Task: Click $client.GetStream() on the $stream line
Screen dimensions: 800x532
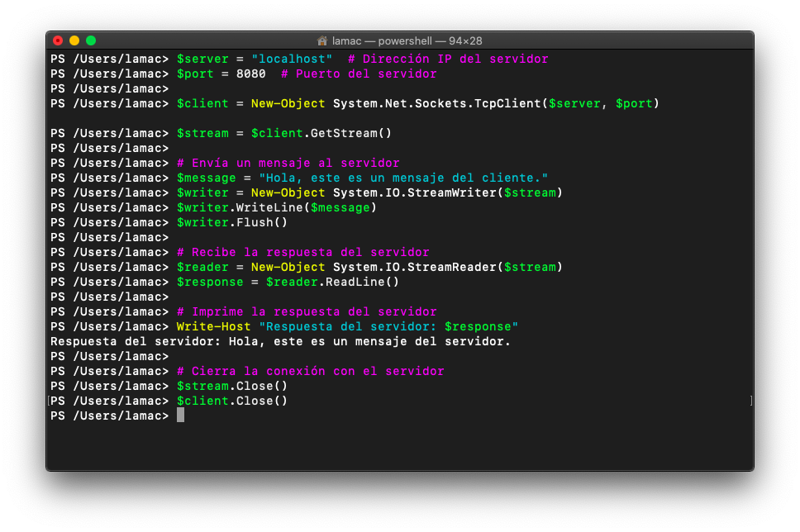Action: point(321,133)
